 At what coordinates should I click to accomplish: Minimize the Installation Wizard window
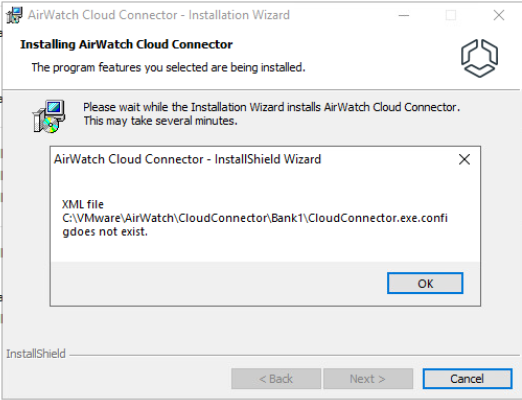click(x=404, y=15)
